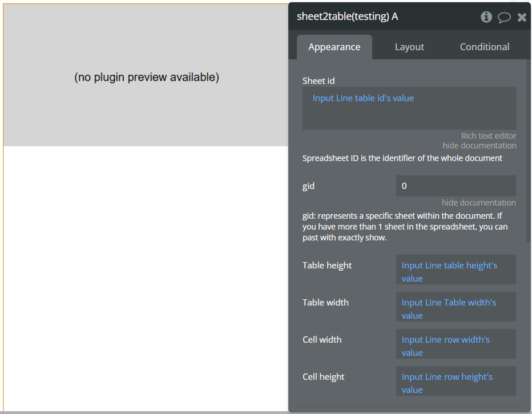This screenshot has width=532, height=414.
Task: Hide documentation under Sheet id field
Action: 479,146
